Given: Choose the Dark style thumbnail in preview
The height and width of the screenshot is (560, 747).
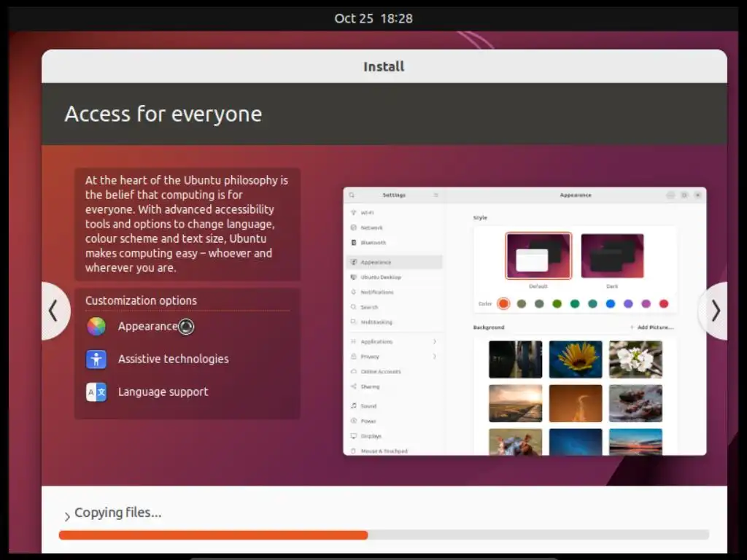Looking at the screenshot, I should [x=612, y=256].
